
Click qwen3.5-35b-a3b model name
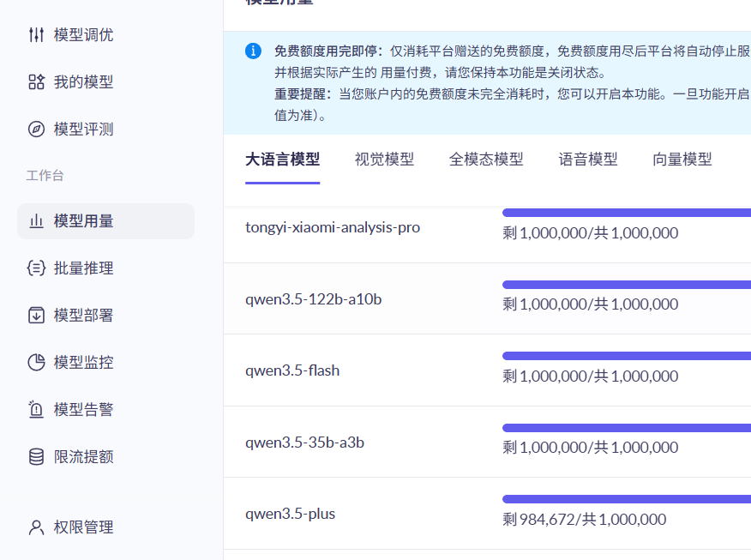tap(304, 443)
